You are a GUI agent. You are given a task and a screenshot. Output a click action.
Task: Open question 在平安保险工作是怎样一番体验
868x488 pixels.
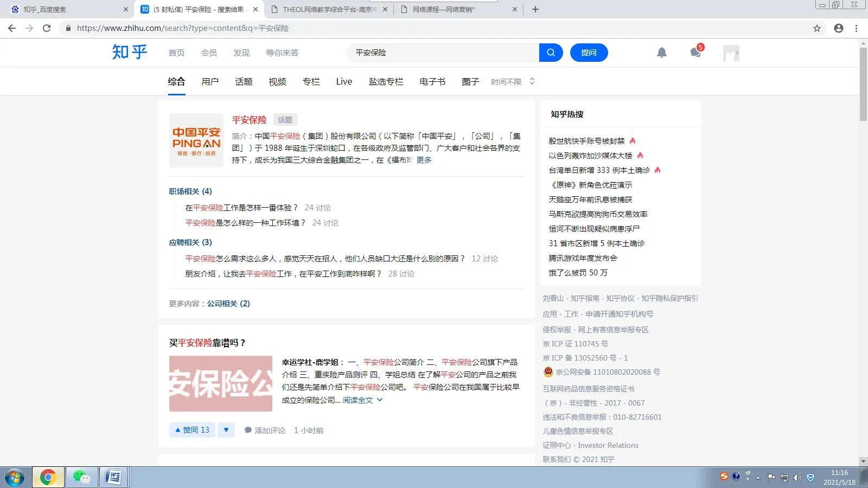241,208
